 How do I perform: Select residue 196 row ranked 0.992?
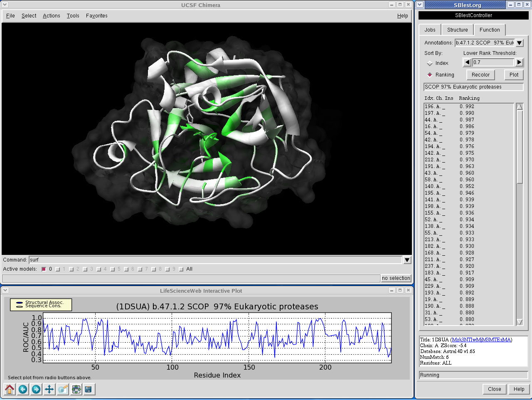coord(469,106)
